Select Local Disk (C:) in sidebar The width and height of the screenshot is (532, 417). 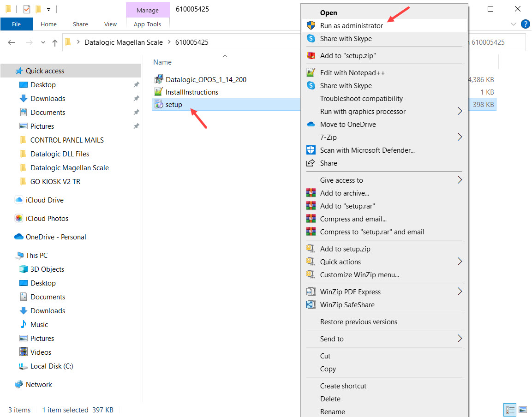[52, 366]
